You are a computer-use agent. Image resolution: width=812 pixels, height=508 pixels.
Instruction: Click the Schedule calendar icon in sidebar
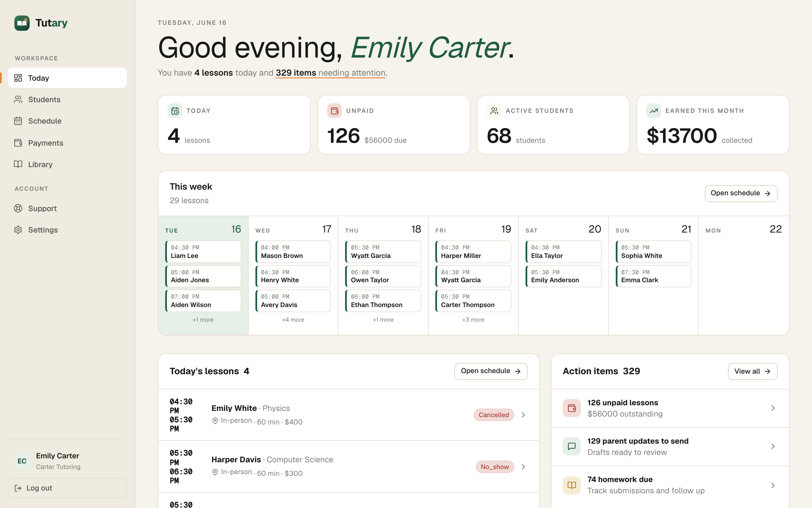click(x=18, y=121)
